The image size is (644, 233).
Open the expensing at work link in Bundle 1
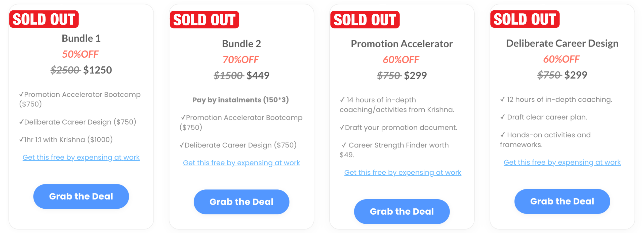pyautogui.click(x=81, y=157)
